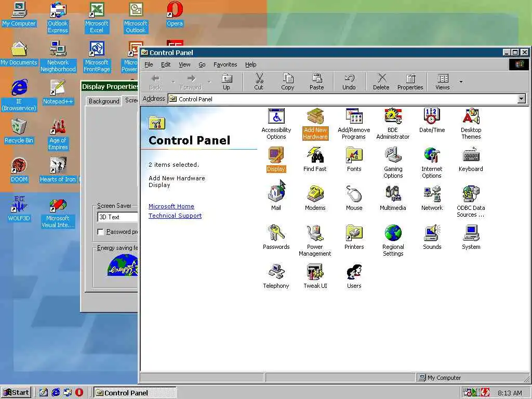Open the Date/Time applet
Image resolution: width=532 pixels, height=399 pixels.
coord(432,121)
